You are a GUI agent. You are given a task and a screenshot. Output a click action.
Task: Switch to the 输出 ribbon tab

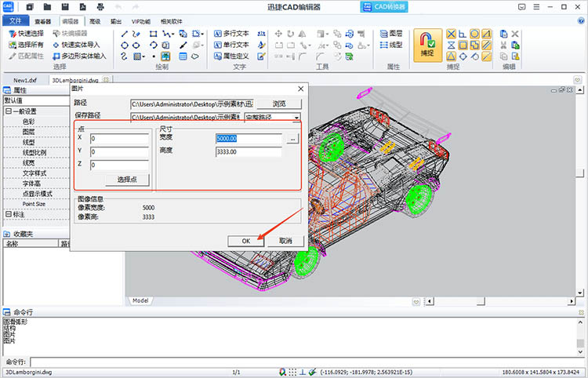pos(116,21)
